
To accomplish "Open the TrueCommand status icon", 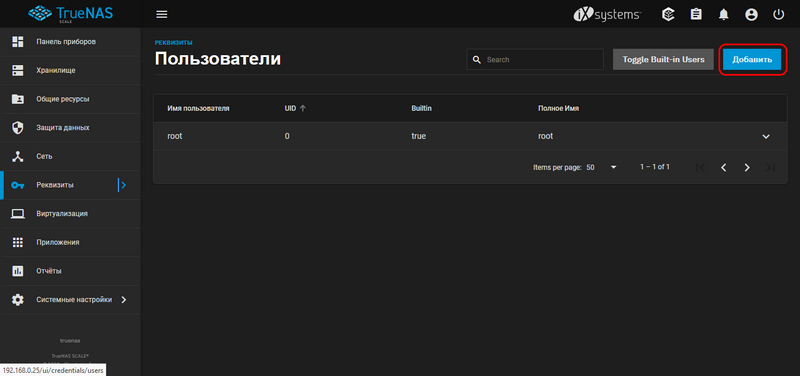I will click(x=668, y=14).
